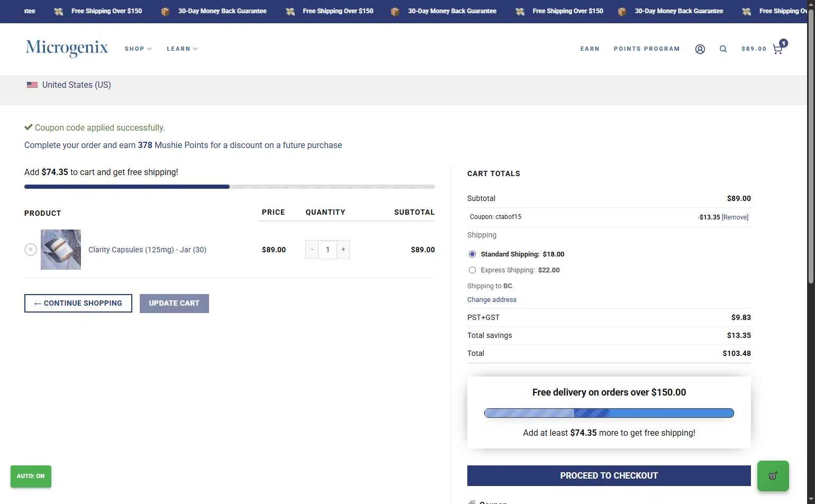Decrease product quantity with minus button

tap(312, 250)
